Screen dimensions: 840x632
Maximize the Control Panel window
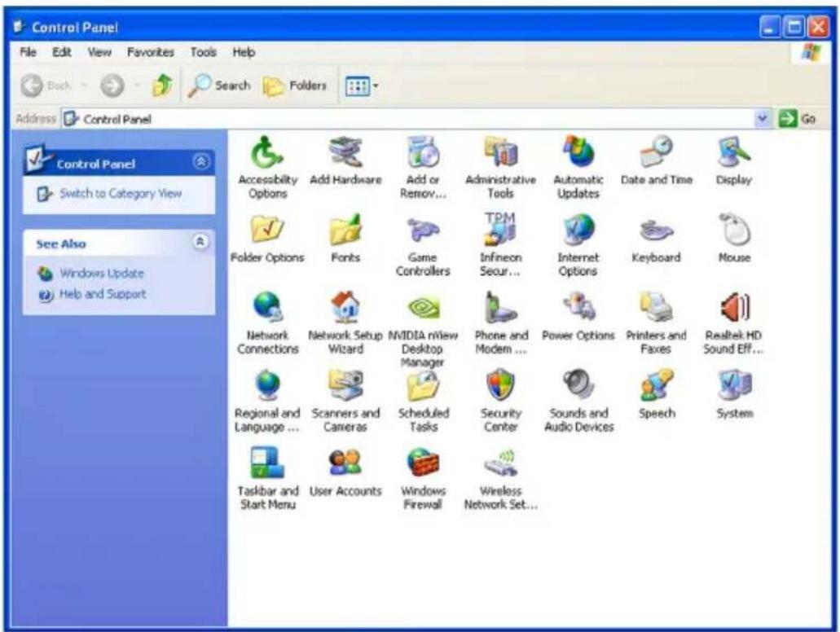[x=794, y=27]
